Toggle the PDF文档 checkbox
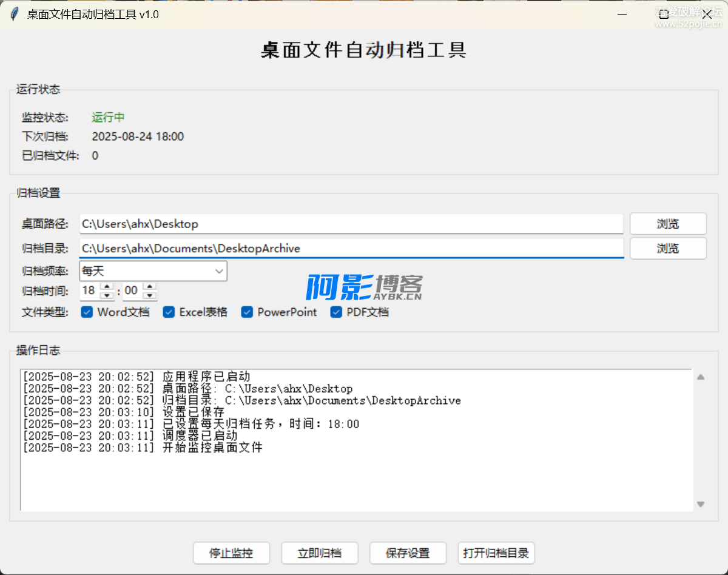The image size is (728, 575). tap(336, 312)
